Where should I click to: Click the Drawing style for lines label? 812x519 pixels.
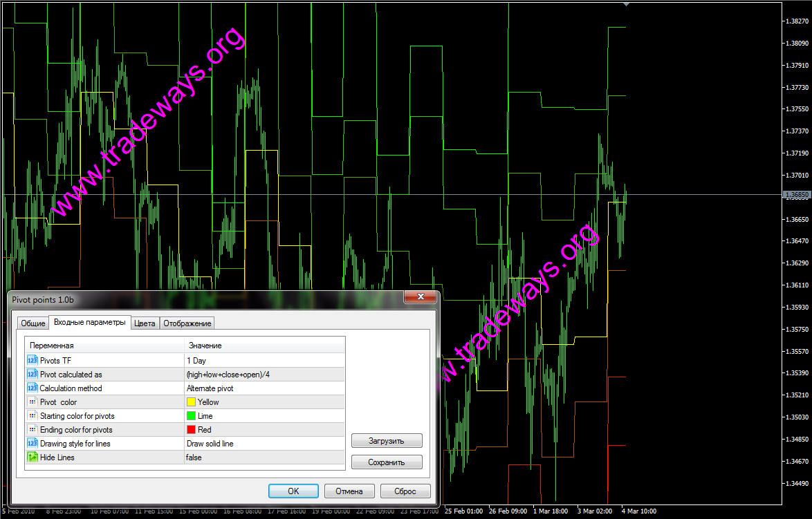(75, 444)
